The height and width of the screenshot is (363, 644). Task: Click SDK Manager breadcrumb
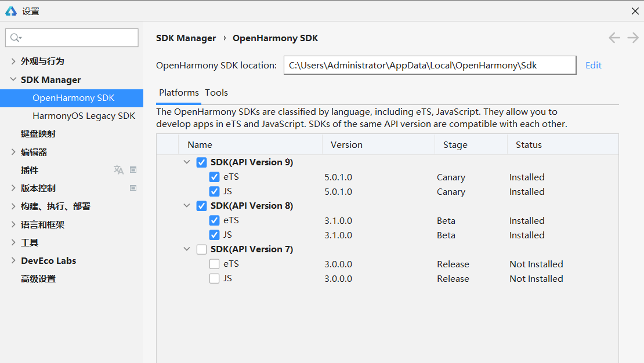point(186,38)
